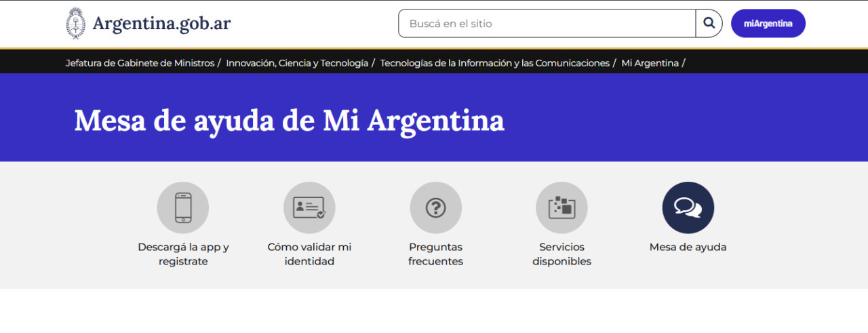Select the chat bubbles help desk icon
The width and height of the screenshot is (868, 333).
(688, 208)
